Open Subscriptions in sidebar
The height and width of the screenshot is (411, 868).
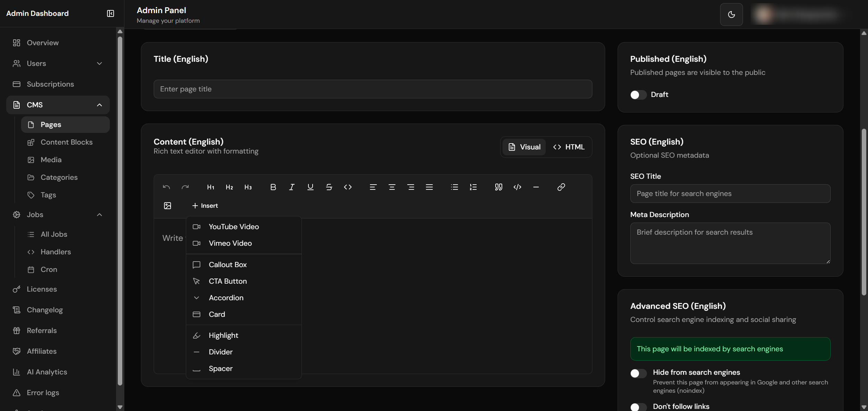tap(58, 84)
